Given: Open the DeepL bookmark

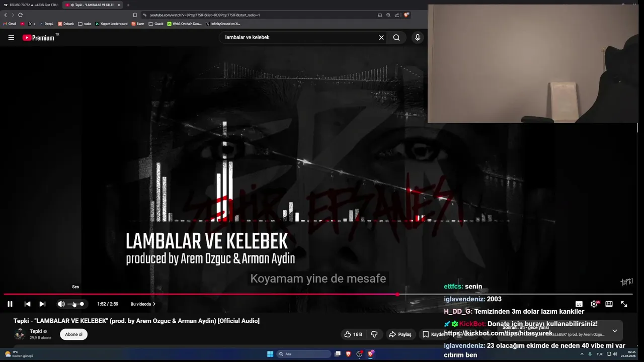Looking at the screenshot, I should 46,24.
